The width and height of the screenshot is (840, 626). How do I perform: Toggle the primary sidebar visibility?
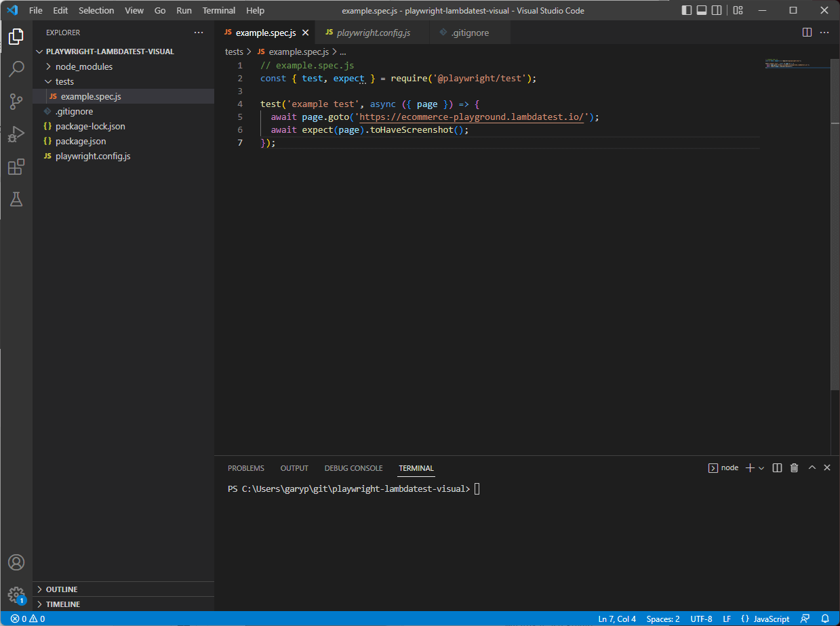[686, 10]
